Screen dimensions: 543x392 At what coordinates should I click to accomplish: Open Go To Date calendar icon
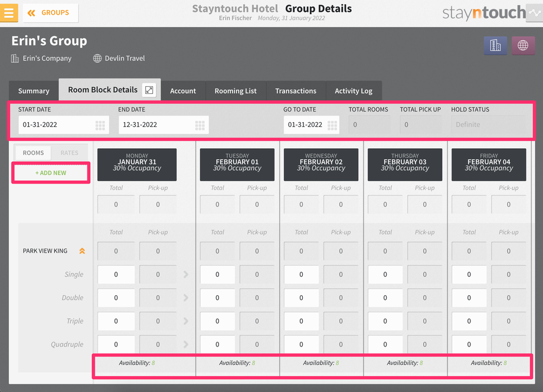(332, 125)
